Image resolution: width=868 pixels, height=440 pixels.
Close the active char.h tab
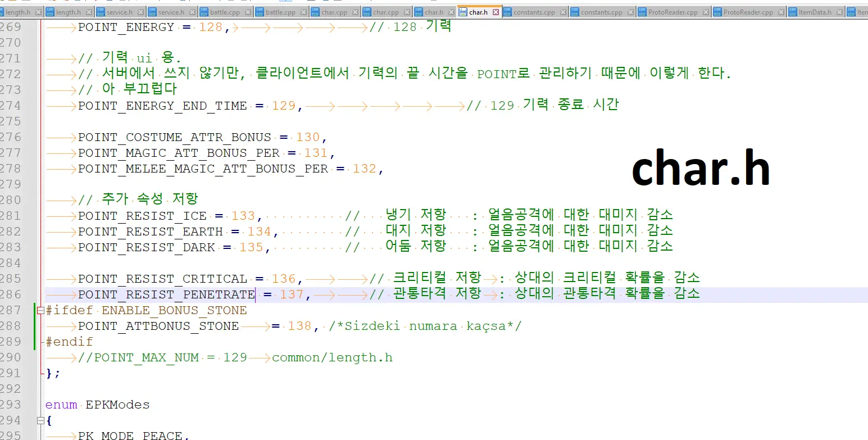click(x=497, y=12)
